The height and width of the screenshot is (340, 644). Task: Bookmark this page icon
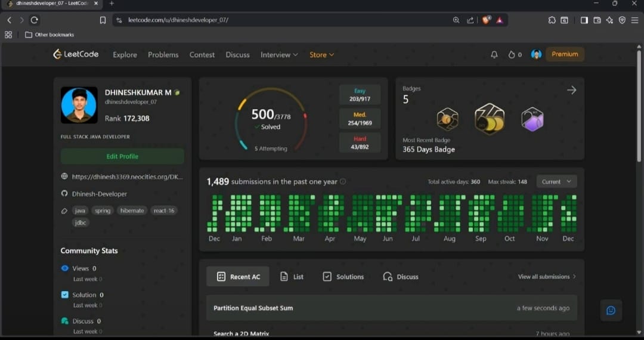pyautogui.click(x=103, y=20)
